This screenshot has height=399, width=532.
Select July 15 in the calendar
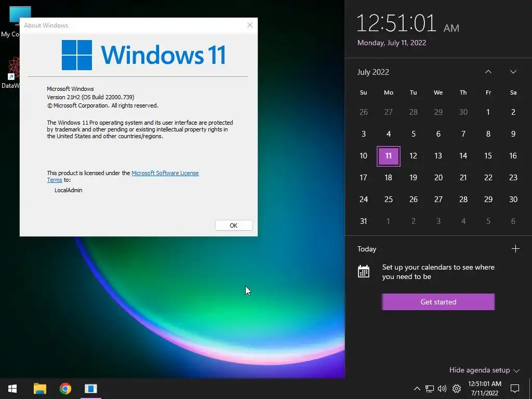[x=488, y=156]
